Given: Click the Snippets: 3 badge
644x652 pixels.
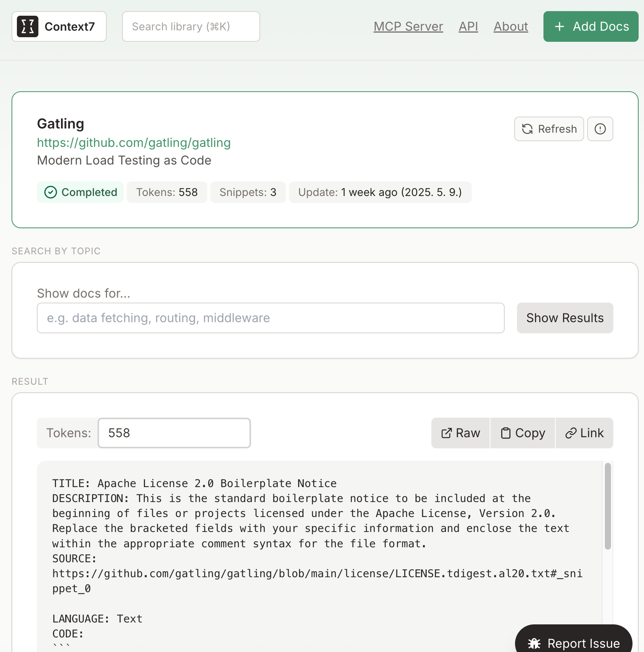Looking at the screenshot, I should [x=248, y=192].
